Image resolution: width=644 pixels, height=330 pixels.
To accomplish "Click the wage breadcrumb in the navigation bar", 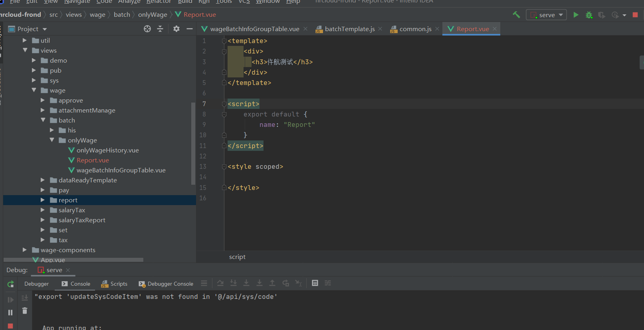I will pos(97,15).
